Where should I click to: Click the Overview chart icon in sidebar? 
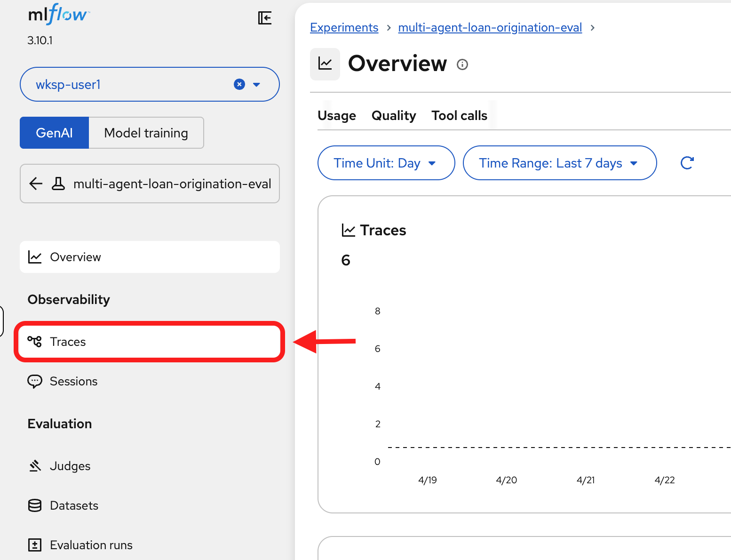35,257
